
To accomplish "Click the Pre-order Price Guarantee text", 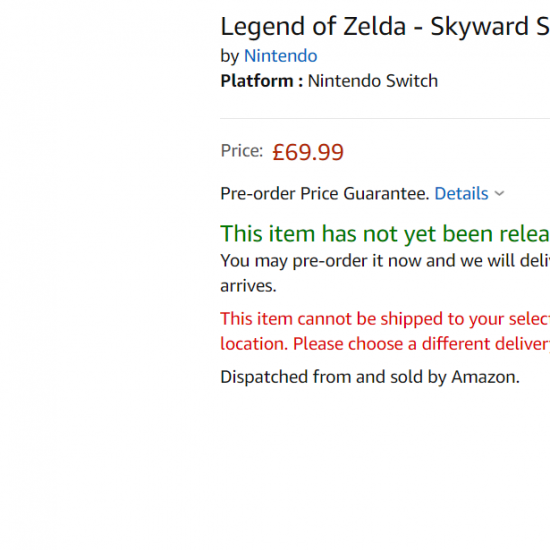I will click(x=325, y=194).
